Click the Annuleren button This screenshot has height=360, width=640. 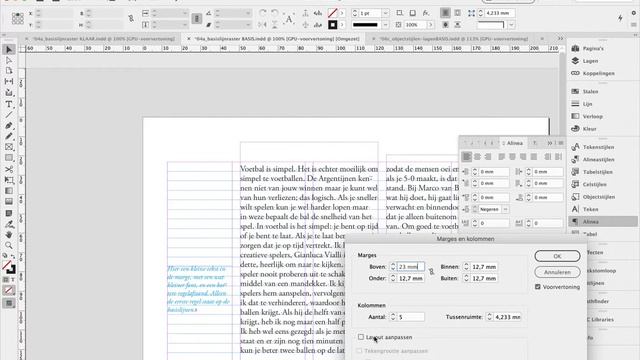tap(557, 272)
